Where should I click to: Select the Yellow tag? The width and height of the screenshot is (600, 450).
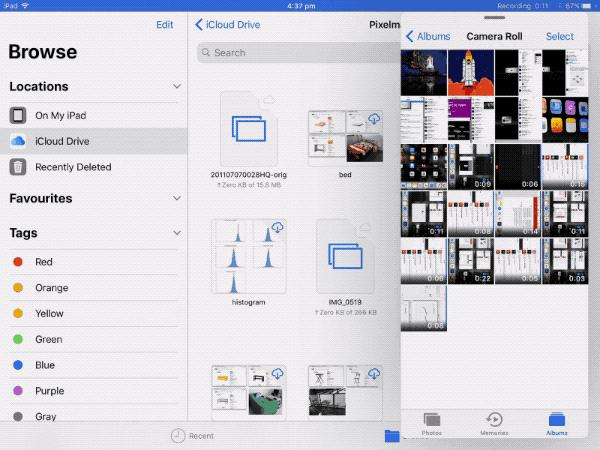pos(94,313)
